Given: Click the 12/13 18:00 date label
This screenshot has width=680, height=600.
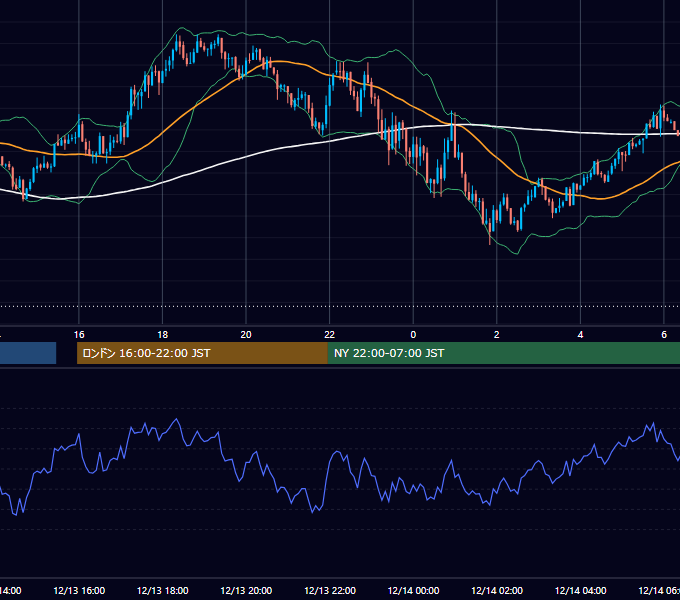Looking at the screenshot, I should tap(162, 590).
